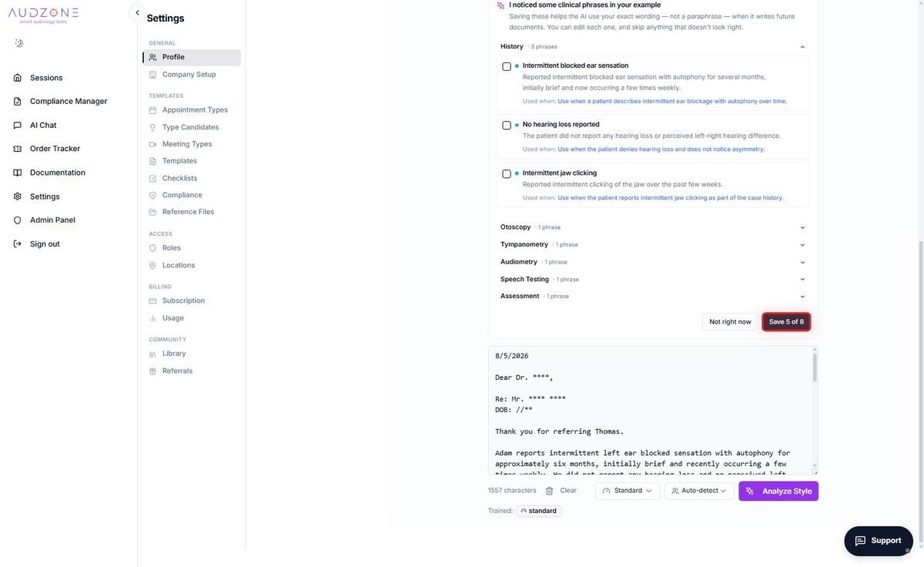
Task: Click the letter text area scrollbar
Action: [x=815, y=367]
